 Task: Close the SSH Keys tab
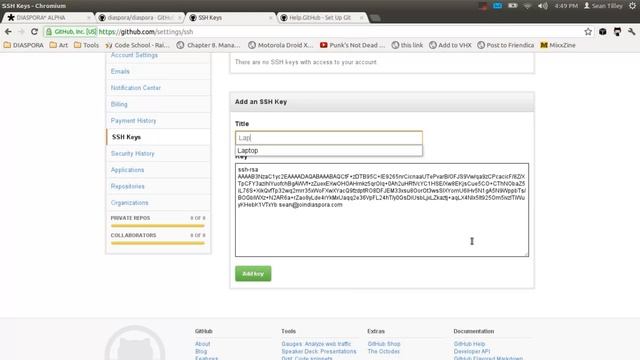(270, 18)
